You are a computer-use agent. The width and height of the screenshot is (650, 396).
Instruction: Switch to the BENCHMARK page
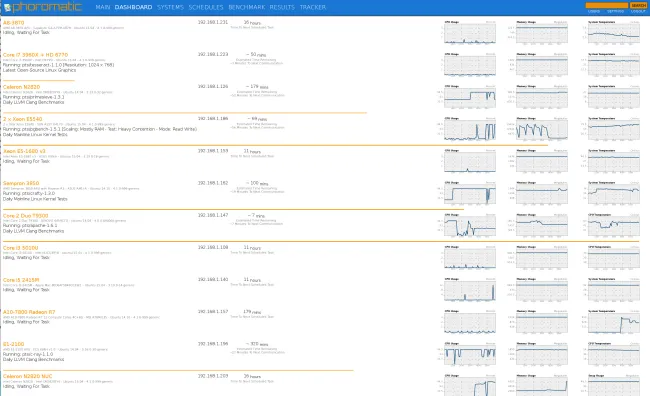point(246,7)
